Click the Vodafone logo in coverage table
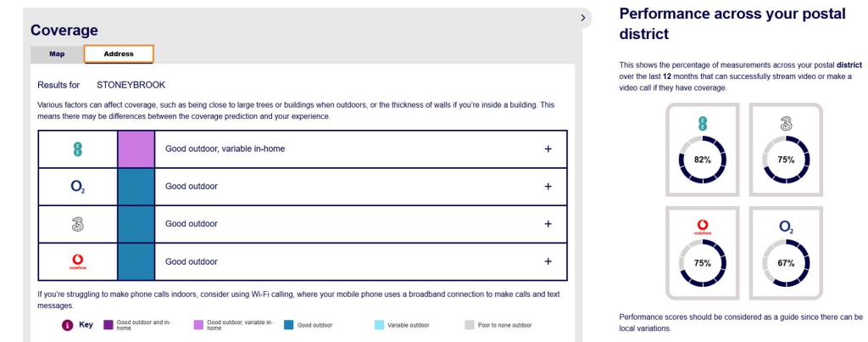Image resolution: width=868 pixels, height=342 pixels. click(77, 261)
